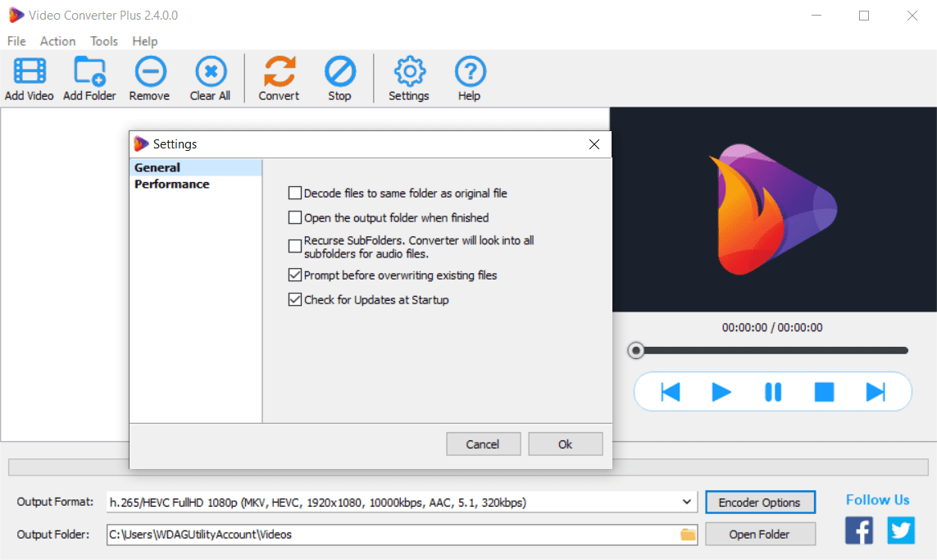Click the app icon in the title bar
Screen dimensions: 937x560
pyautogui.click(x=16, y=15)
